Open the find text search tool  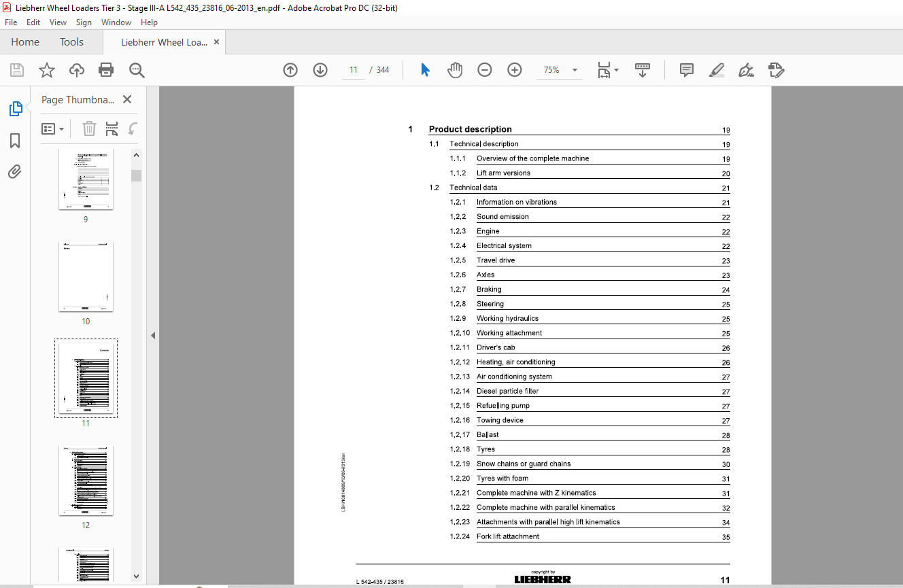pyautogui.click(x=137, y=70)
